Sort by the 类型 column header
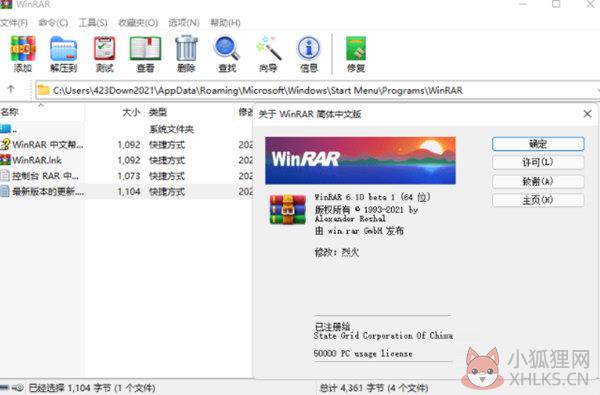The height and width of the screenshot is (395, 600). pyautogui.click(x=158, y=112)
